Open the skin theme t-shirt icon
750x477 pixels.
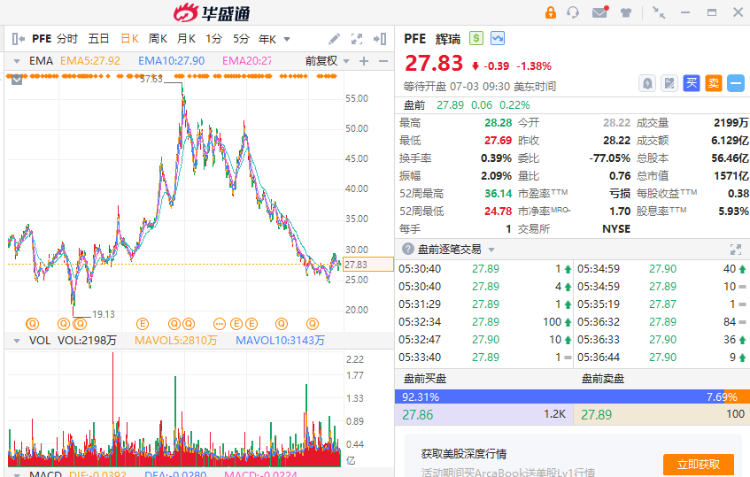pyautogui.click(x=626, y=13)
